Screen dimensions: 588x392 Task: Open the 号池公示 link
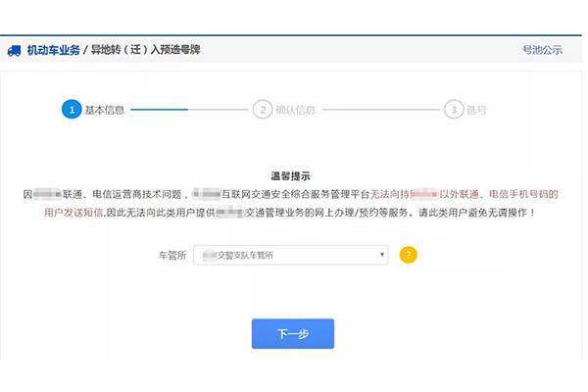tap(543, 50)
